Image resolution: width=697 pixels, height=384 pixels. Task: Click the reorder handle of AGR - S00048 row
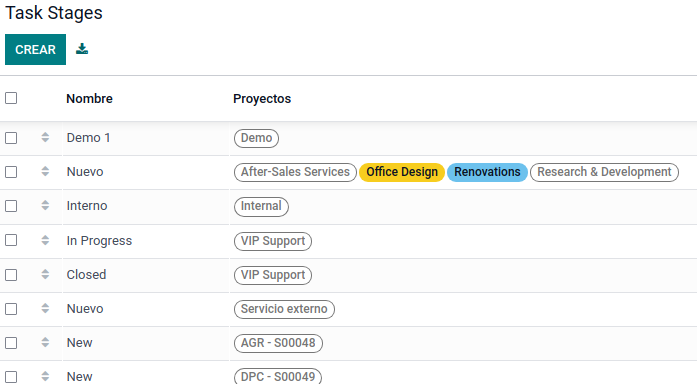(45, 342)
